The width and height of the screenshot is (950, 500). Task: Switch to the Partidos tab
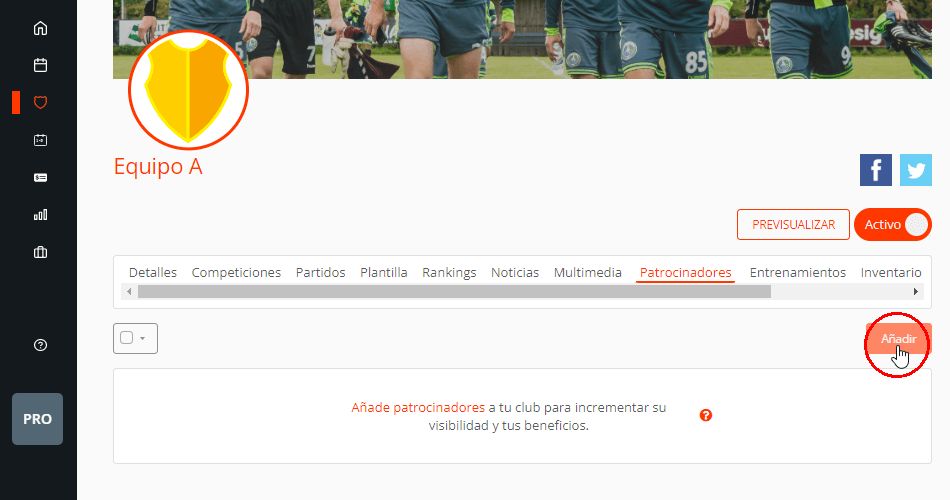pos(321,273)
